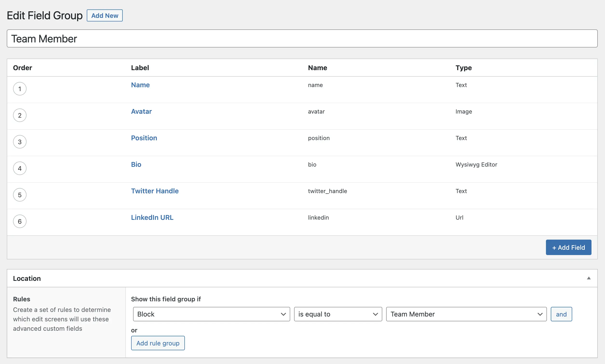The image size is (605, 364).
Task: Open the Twitter Handle field link
Action: [x=155, y=191]
